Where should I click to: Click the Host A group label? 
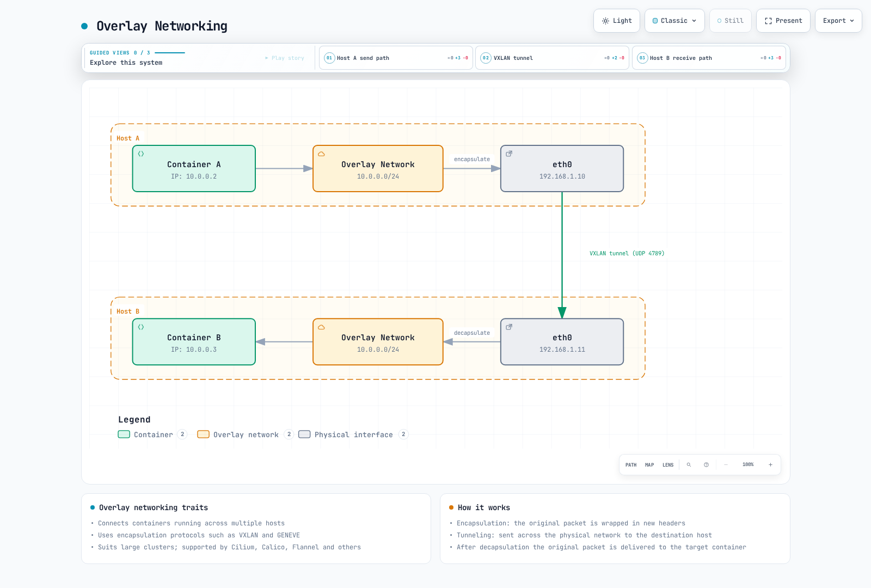[128, 138]
